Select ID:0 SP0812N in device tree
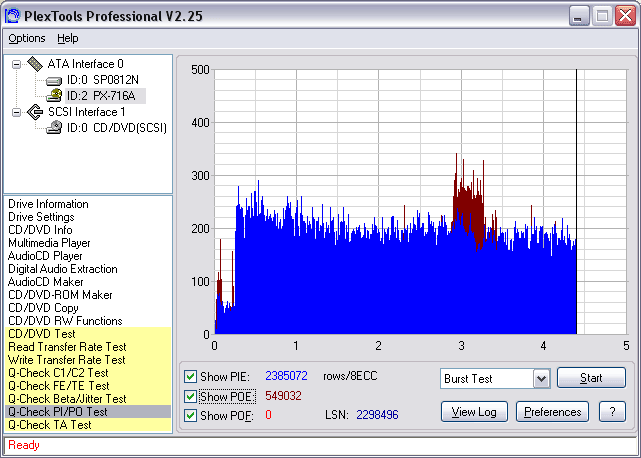Screen dimensions: 641x458 103,80
